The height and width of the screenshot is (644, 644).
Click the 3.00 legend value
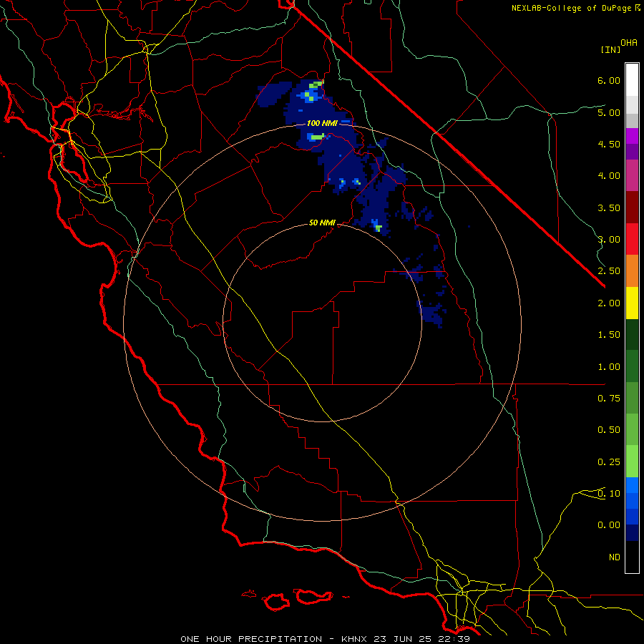(x=609, y=240)
